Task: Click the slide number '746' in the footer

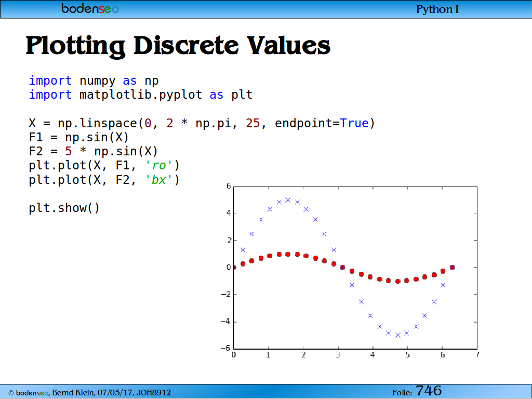Action: coord(429,391)
